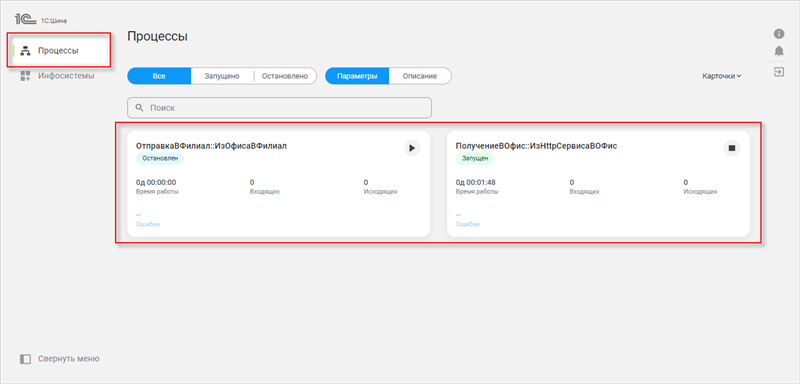Open ОтправкаВФилиал::ИзОфисаВФилиал process title
Screen dimensions: 800x384
[x=211, y=146]
